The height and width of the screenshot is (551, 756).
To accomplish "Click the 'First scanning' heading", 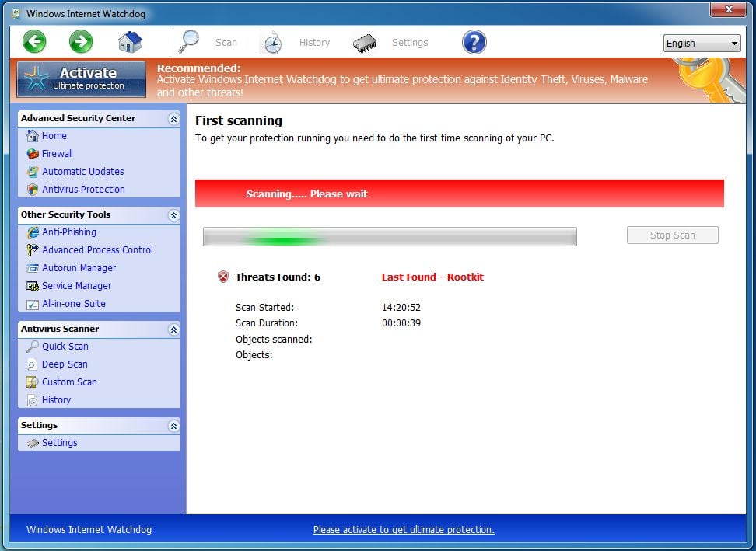I will [239, 121].
